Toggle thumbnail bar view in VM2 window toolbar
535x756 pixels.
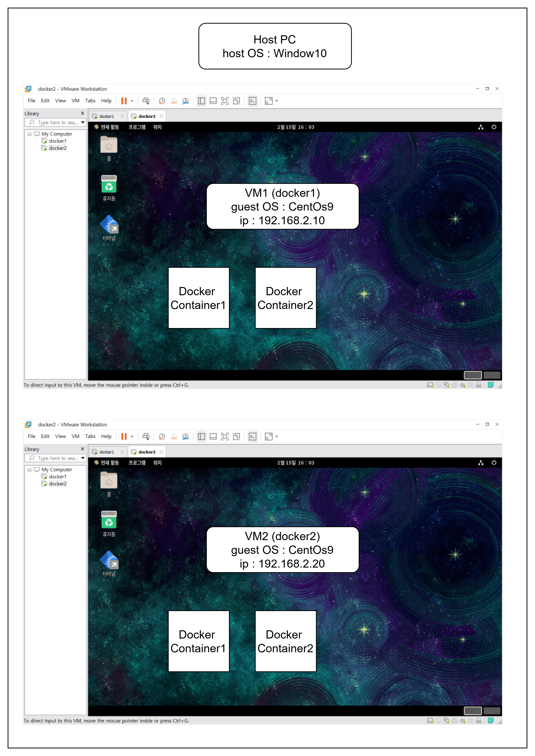pyautogui.click(x=213, y=437)
